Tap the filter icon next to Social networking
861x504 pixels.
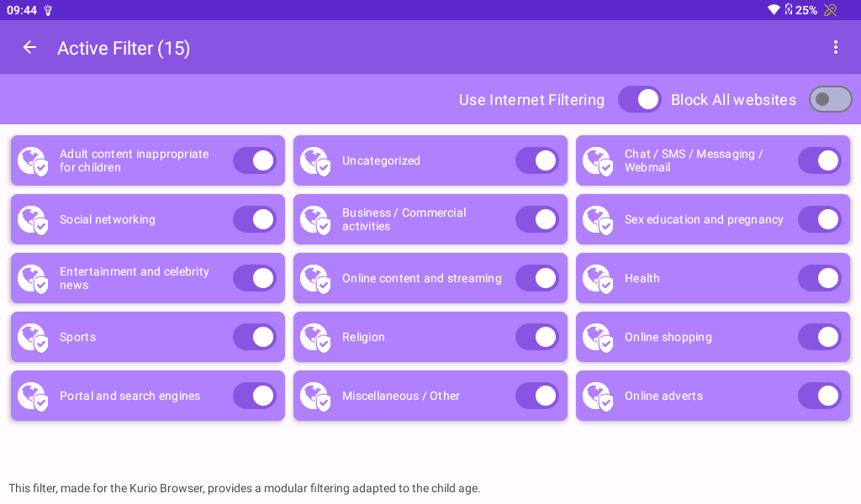click(33, 220)
